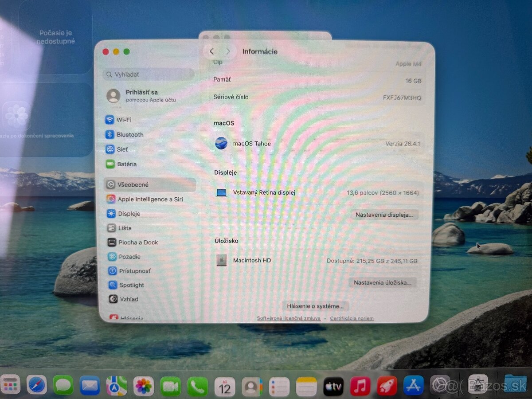Open App Store from the Dock

[x=413, y=385]
